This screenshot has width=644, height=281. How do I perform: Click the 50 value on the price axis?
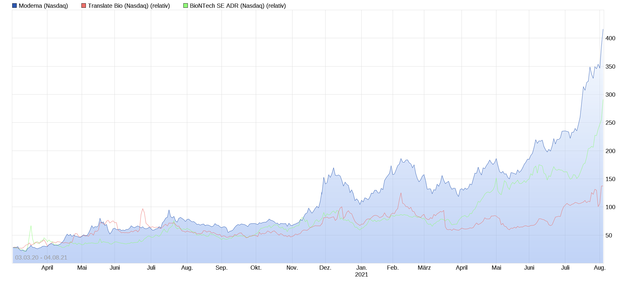[609, 235]
